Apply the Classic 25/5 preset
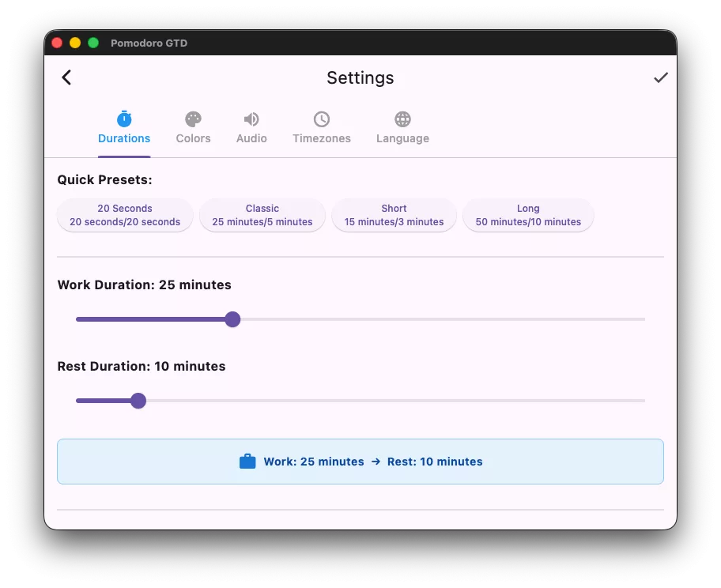This screenshot has height=588, width=721. (262, 215)
